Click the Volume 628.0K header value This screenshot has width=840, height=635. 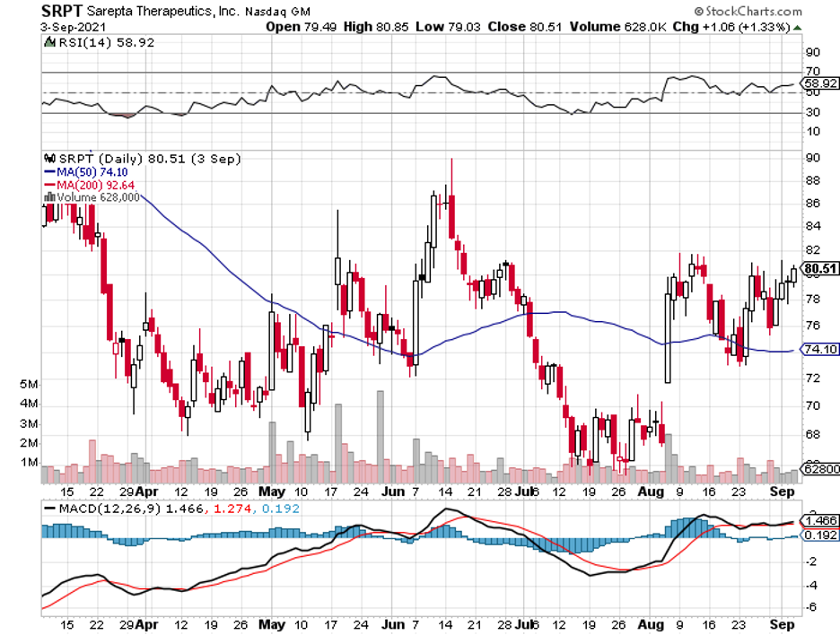617,27
